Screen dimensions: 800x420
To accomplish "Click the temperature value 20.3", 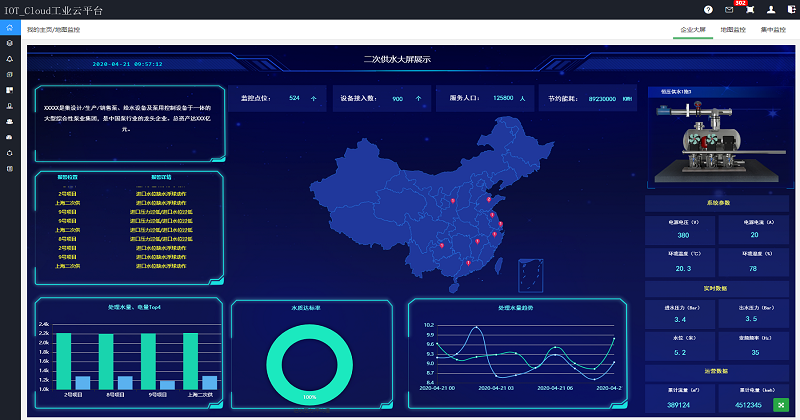I will (683, 268).
